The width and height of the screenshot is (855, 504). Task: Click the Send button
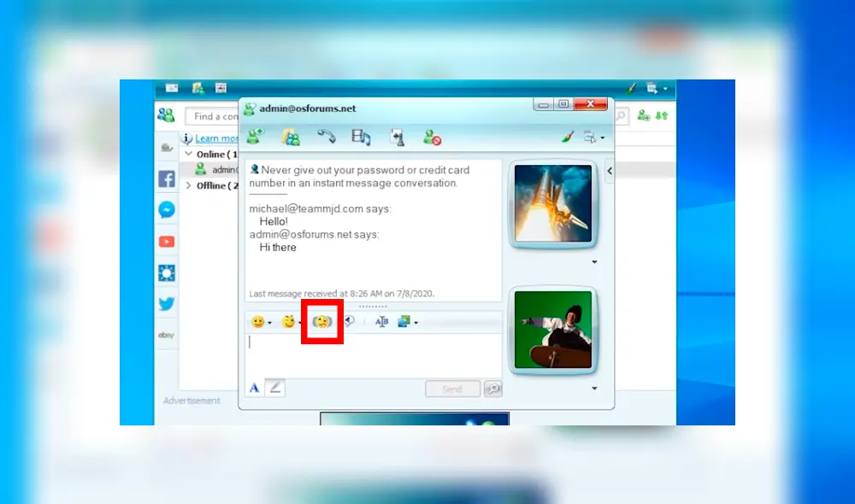pyautogui.click(x=452, y=389)
